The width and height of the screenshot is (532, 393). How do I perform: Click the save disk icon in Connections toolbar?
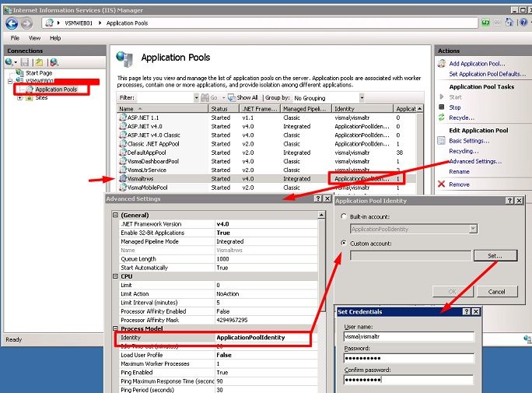coord(24,62)
